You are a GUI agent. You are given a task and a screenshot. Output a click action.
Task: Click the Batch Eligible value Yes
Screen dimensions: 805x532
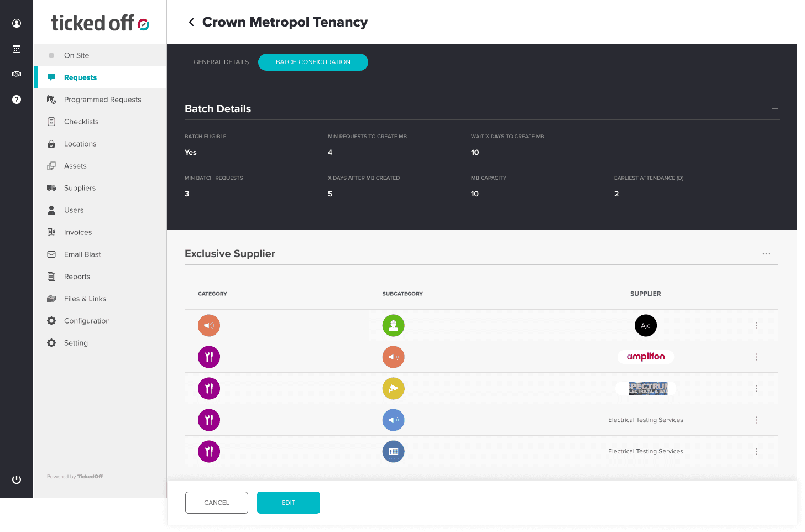click(x=191, y=152)
